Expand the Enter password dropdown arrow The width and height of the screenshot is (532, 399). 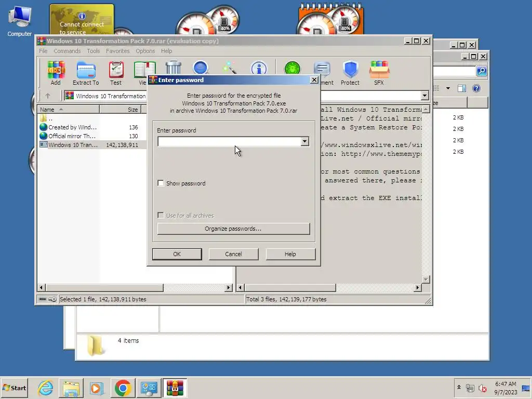coord(304,141)
